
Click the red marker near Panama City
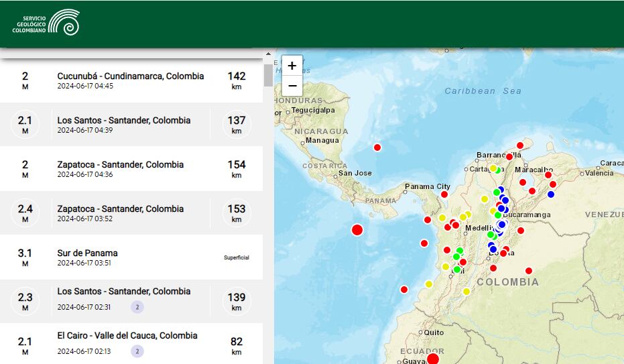pyautogui.click(x=444, y=194)
